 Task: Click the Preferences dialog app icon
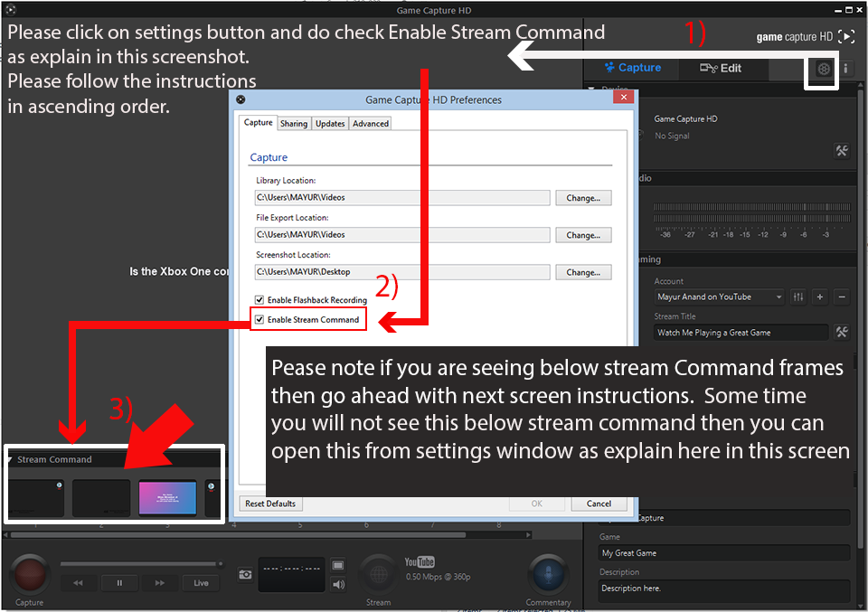click(241, 99)
